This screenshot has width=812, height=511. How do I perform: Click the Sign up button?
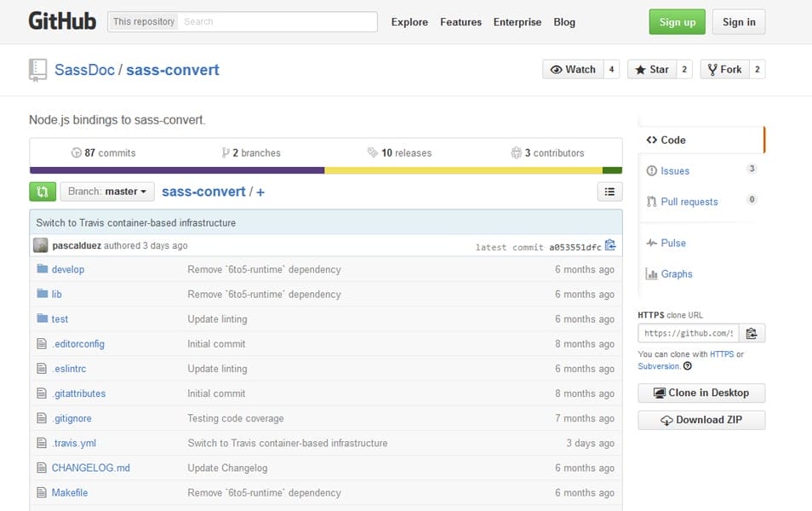tap(677, 22)
